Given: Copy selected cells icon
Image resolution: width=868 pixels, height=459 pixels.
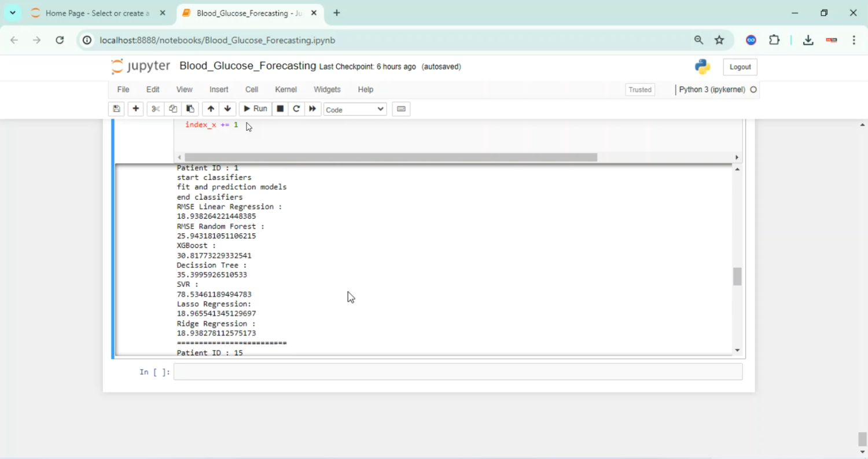Looking at the screenshot, I should (172, 109).
